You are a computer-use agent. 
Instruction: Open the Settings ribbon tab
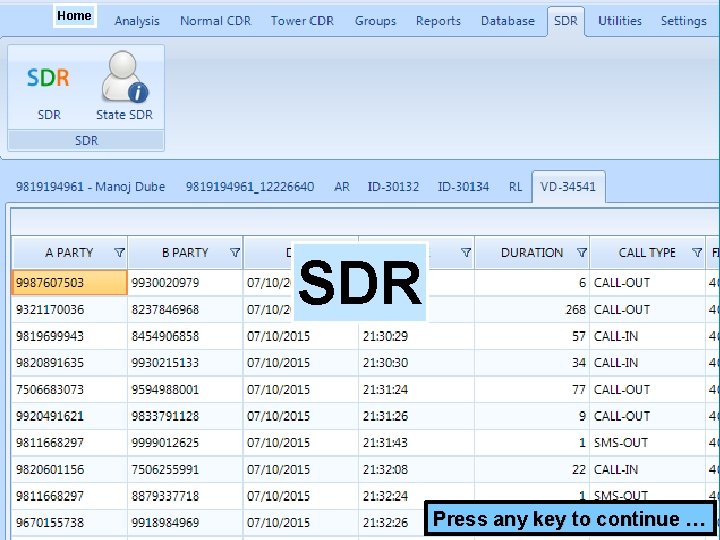pos(684,21)
